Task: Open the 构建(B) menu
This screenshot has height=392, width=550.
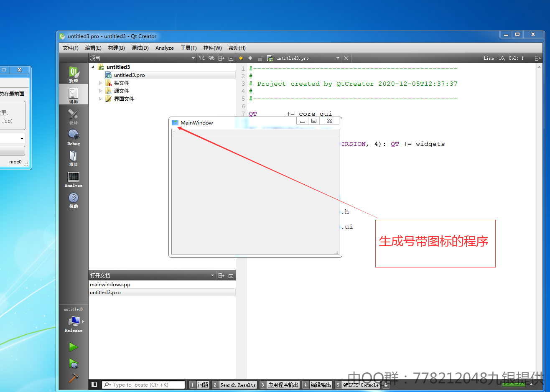Action: click(117, 48)
